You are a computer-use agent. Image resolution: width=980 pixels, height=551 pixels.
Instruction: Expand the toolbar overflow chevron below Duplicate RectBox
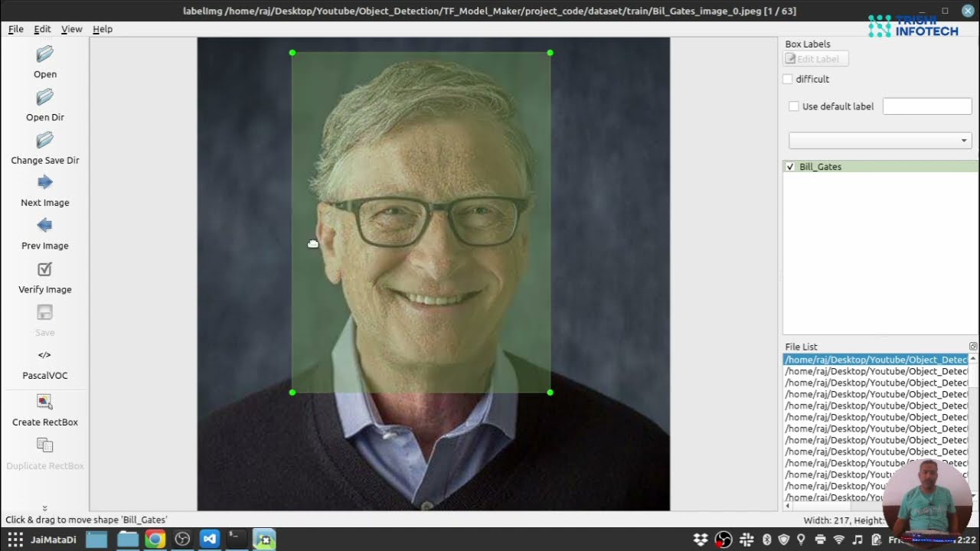point(45,508)
